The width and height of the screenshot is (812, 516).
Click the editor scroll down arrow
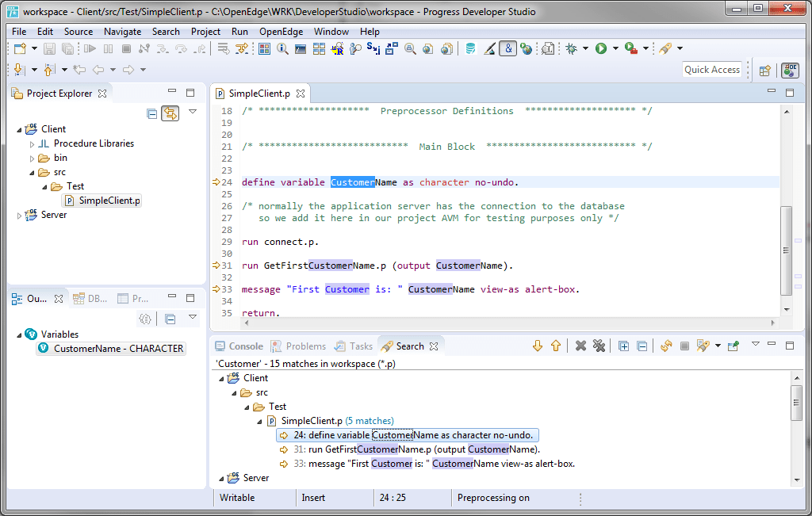click(787, 310)
